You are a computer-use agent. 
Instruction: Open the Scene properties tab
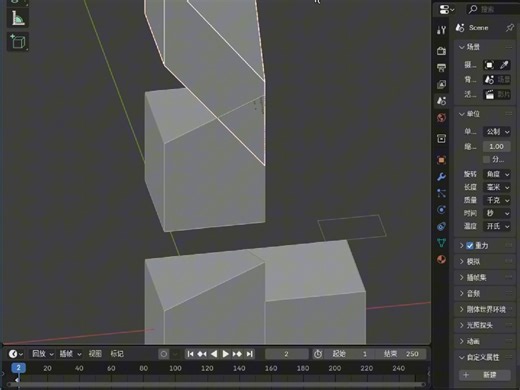point(441,101)
